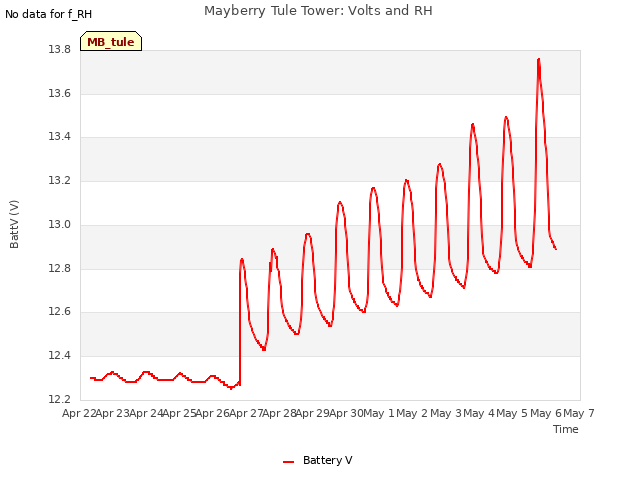Click the end point of the Battery V line
640x480 pixels.
pos(556,249)
